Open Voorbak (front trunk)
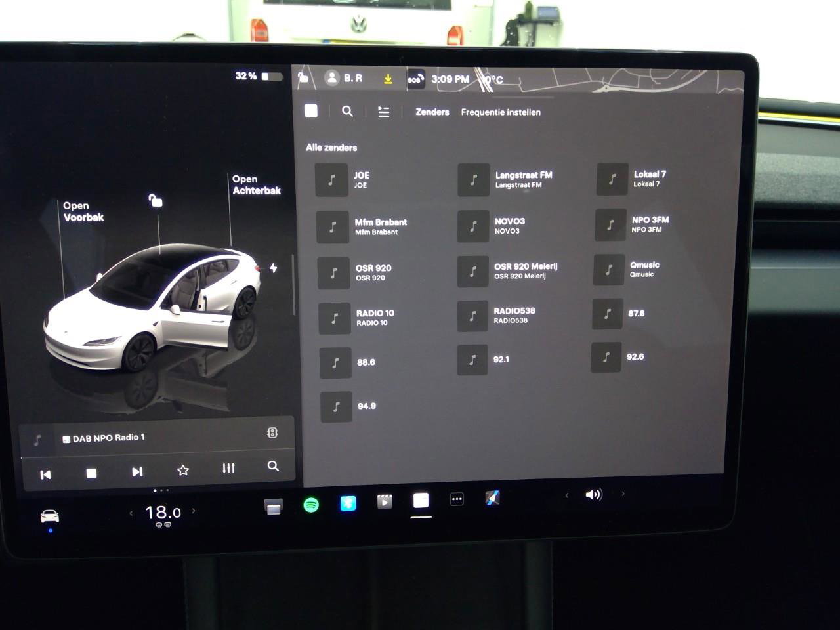840x630 pixels. [83, 211]
